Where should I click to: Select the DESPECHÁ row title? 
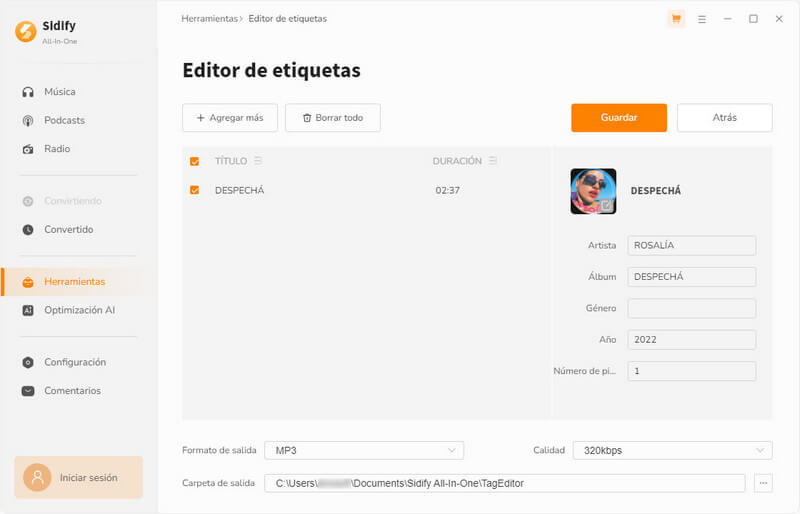(239, 190)
